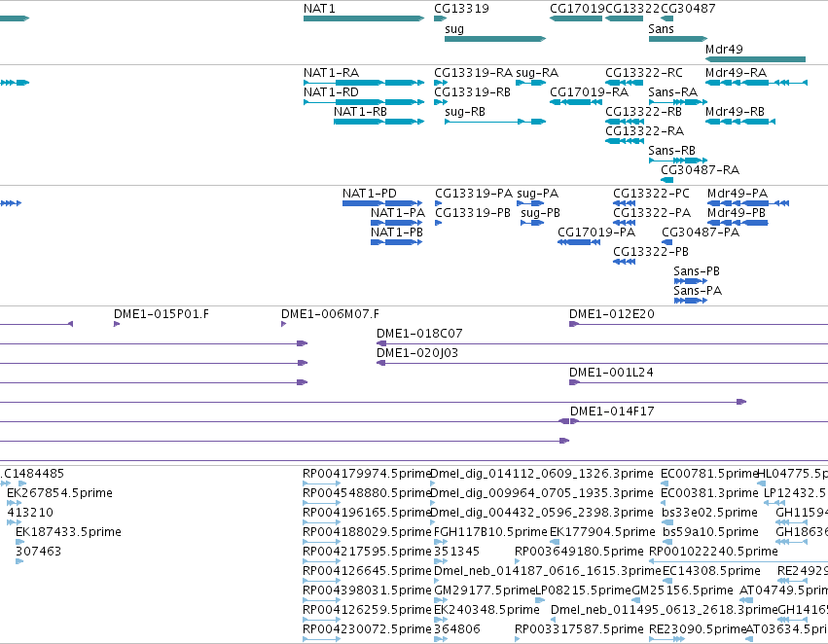Click the DME1-014F17 label
Image resolution: width=828 pixels, height=644 pixels.
[x=612, y=411]
